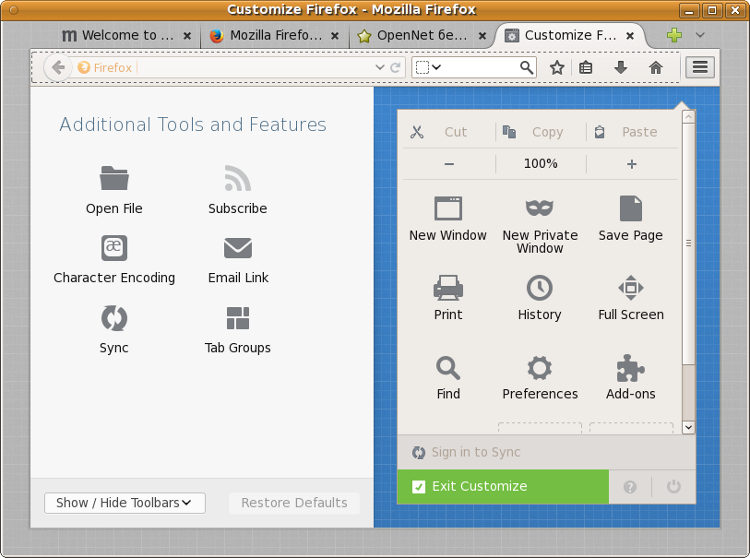Close the Customize Firefox tab
Image resolution: width=750 pixels, height=558 pixels.
point(630,35)
